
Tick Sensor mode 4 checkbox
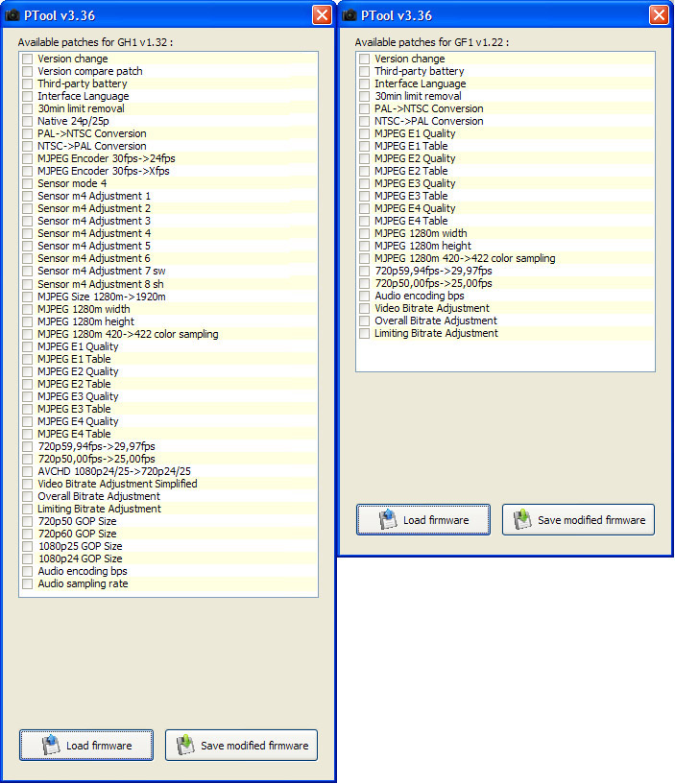(28, 184)
